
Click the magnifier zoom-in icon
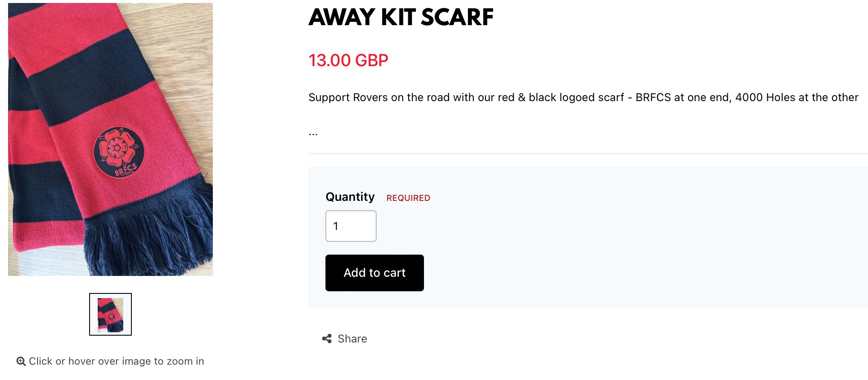click(x=21, y=361)
